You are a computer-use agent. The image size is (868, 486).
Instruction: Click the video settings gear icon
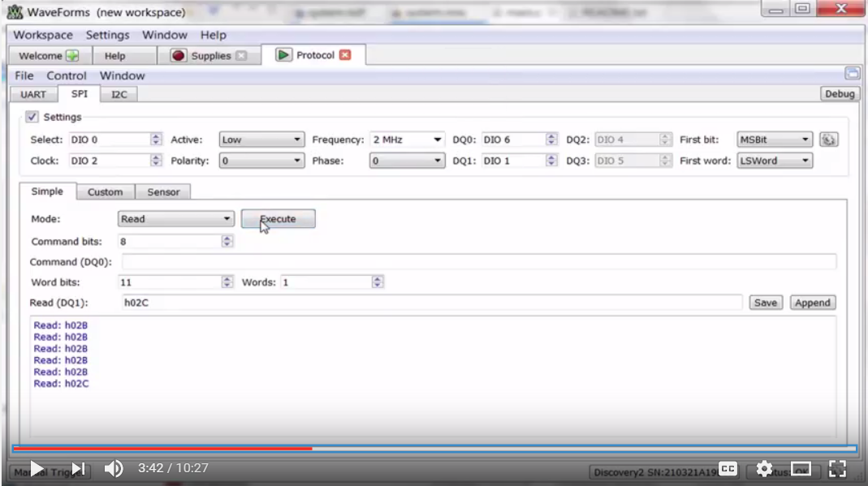click(x=764, y=468)
